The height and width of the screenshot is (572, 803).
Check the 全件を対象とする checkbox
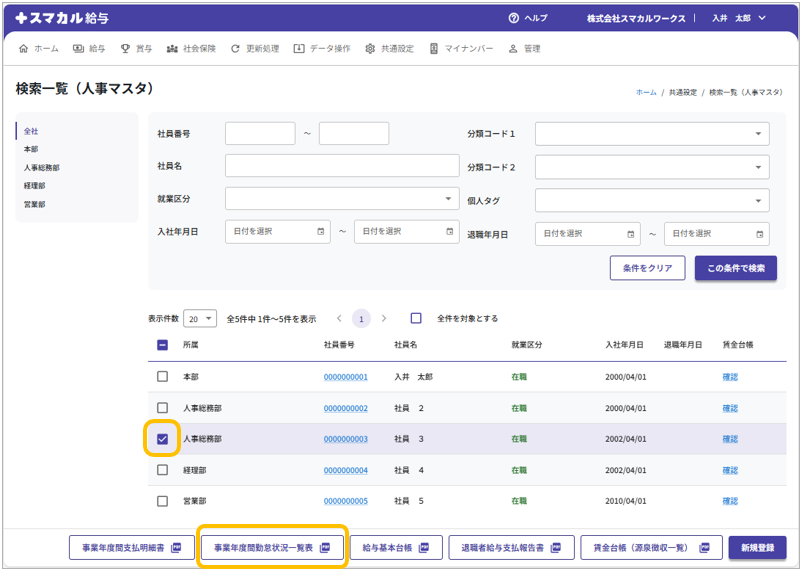[416, 319]
